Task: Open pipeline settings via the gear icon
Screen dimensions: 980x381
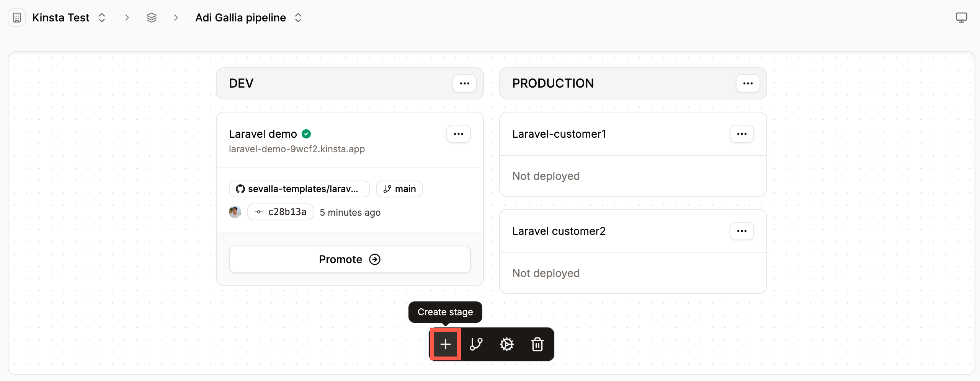Action: click(x=507, y=344)
